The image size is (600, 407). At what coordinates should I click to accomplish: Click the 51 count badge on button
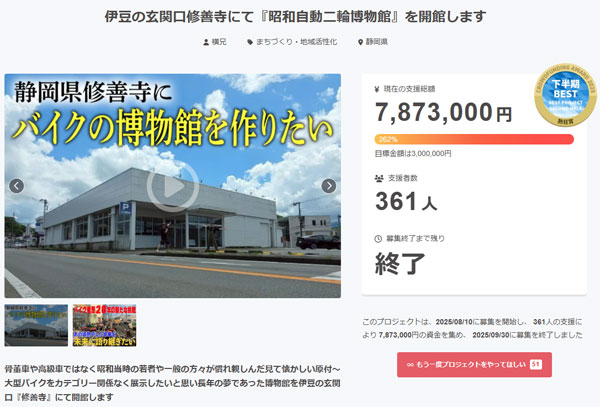coord(536,365)
